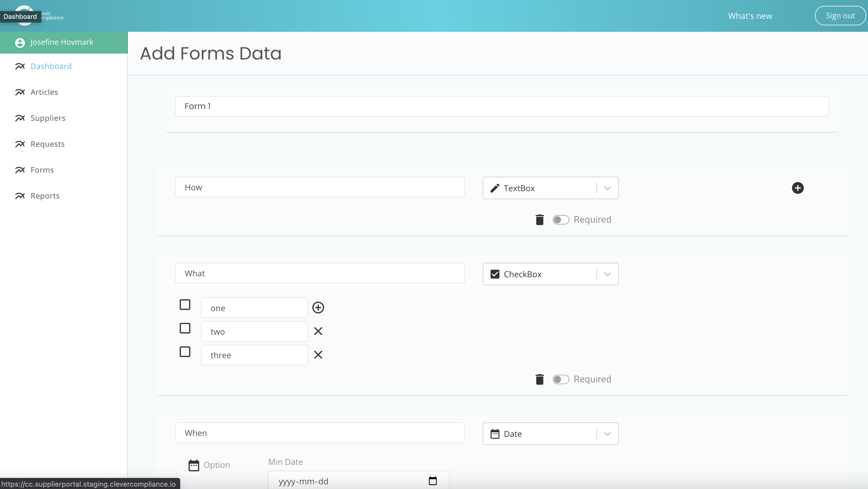
Task: Click the 'How' question text field
Action: [x=320, y=187]
